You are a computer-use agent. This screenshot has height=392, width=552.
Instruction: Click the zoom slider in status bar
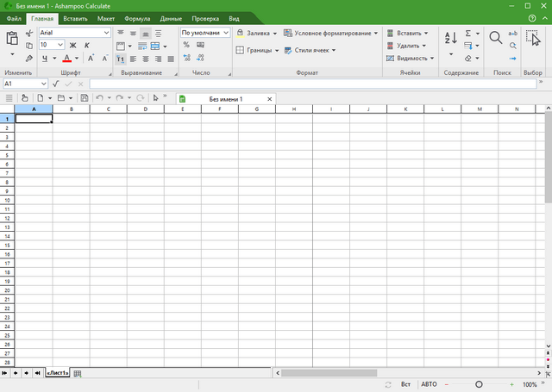point(480,384)
